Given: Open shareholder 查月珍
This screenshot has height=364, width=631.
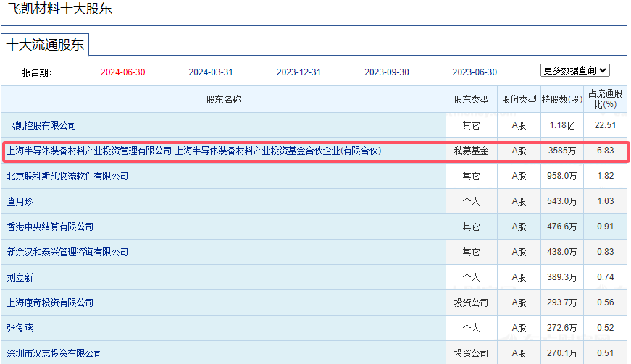Looking at the screenshot, I should coord(20,201).
